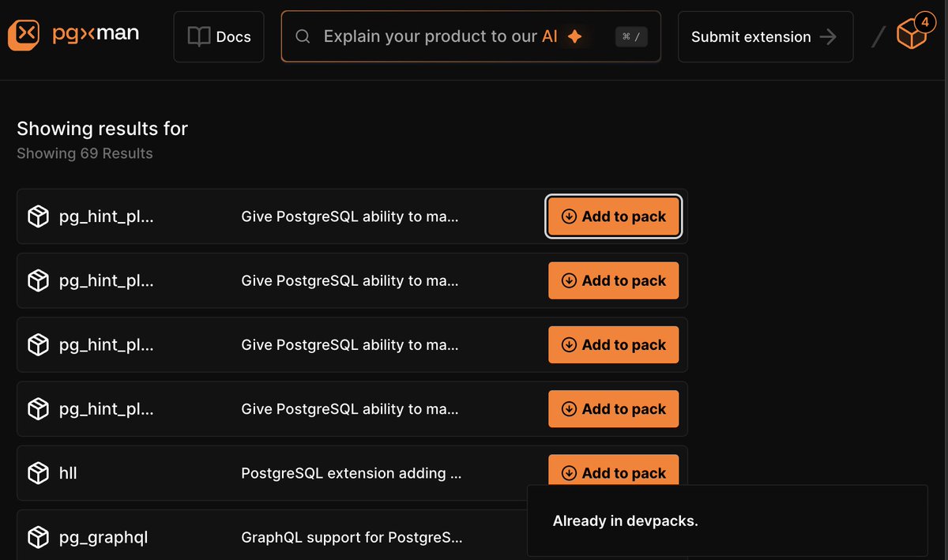Select the 'Showing 69 Results' text
The height and width of the screenshot is (560, 948).
[x=85, y=153]
